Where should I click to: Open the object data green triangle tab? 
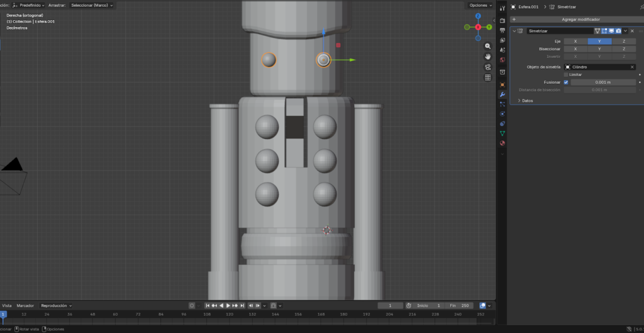[x=502, y=133]
